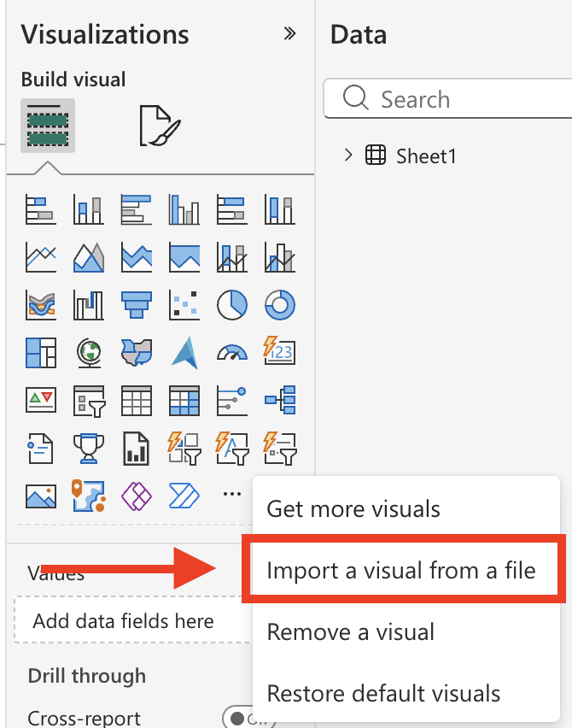Select the funnel chart visual
This screenshot has height=728, width=572.
tap(136, 302)
